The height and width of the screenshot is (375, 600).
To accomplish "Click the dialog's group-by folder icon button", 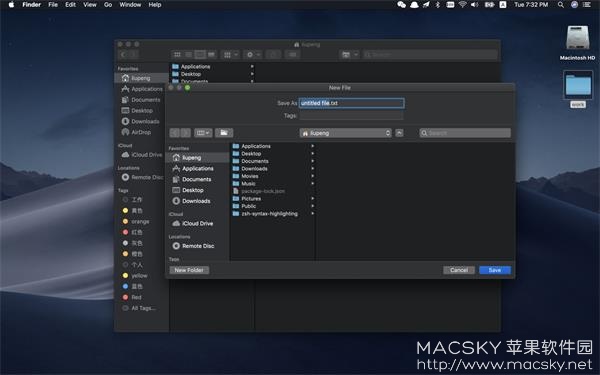I will click(224, 133).
